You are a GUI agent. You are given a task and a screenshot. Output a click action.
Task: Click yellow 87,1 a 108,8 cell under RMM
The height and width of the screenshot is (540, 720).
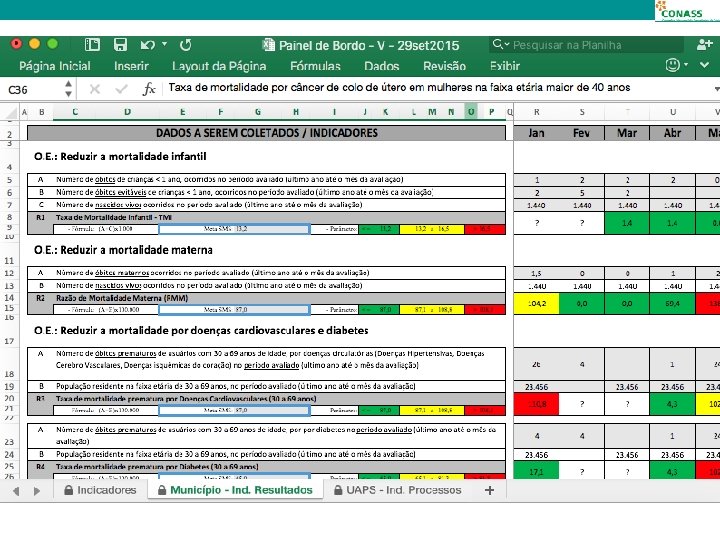coord(432,309)
